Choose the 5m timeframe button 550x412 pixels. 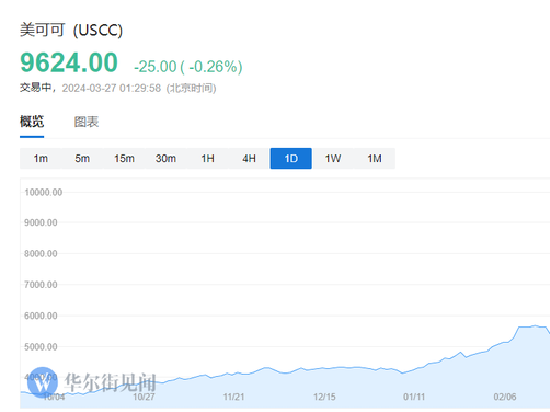[82, 158]
